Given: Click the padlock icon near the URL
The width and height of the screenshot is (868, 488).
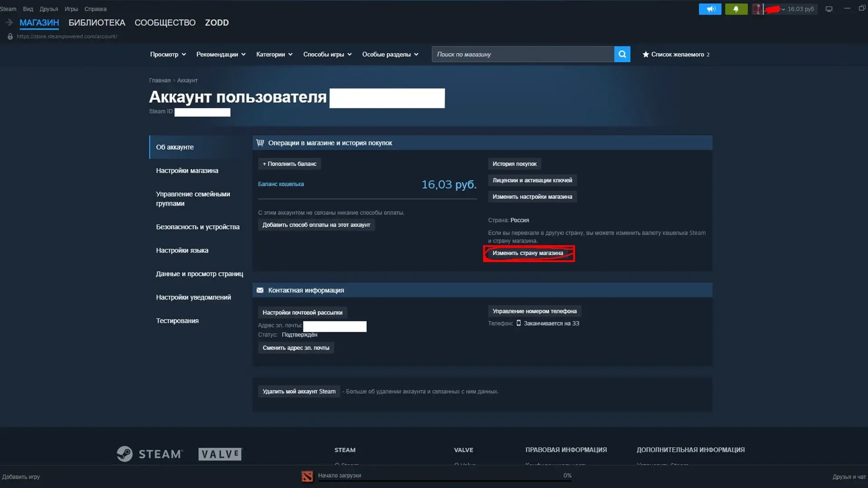Looking at the screenshot, I should click(10, 37).
